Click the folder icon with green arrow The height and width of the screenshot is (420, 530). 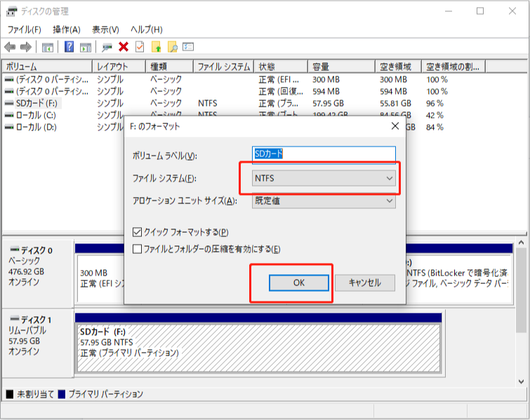tap(157, 47)
